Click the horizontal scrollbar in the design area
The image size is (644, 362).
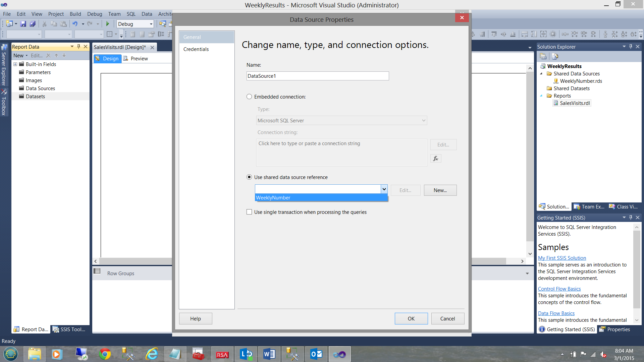point(134,261)
